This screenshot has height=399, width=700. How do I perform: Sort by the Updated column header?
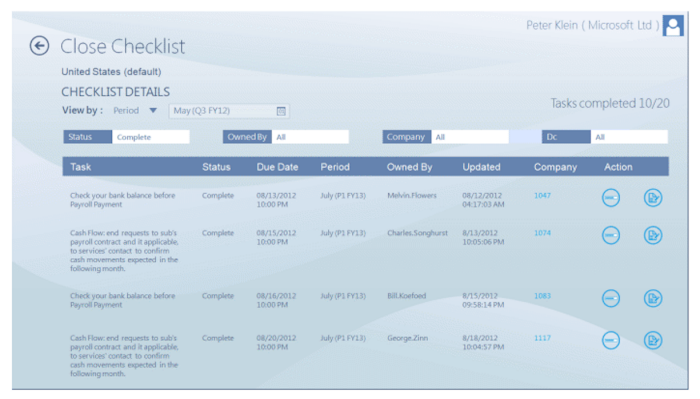tap(481, 167)
